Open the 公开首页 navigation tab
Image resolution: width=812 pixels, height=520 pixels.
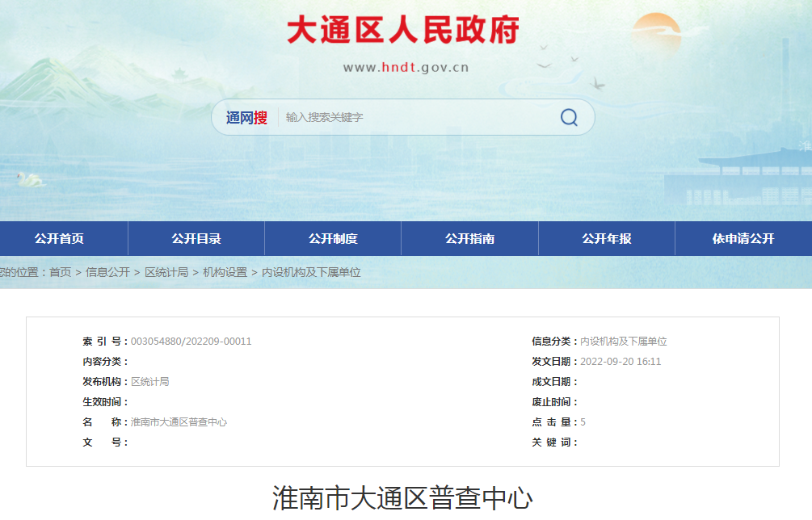click(62, 238)
